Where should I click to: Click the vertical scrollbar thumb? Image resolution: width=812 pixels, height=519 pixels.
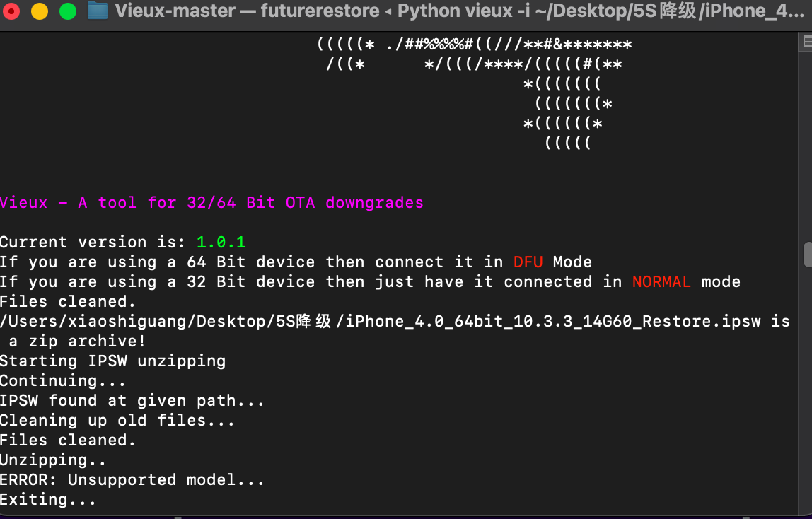tap(807, 255)
